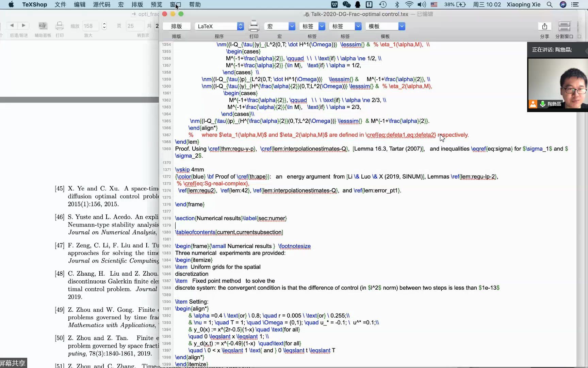
Task: Click the WPS icon in the menu bar
Action: tap(334, 4)
